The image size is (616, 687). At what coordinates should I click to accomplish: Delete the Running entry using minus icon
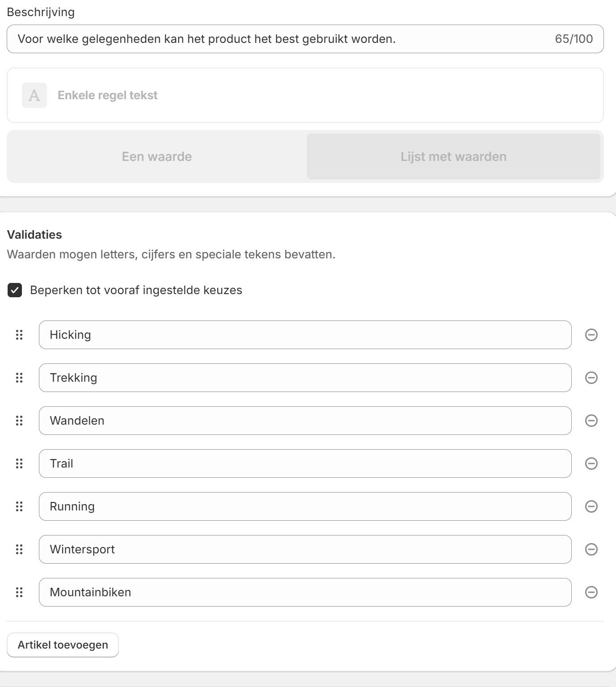click(x=591, y=506)
